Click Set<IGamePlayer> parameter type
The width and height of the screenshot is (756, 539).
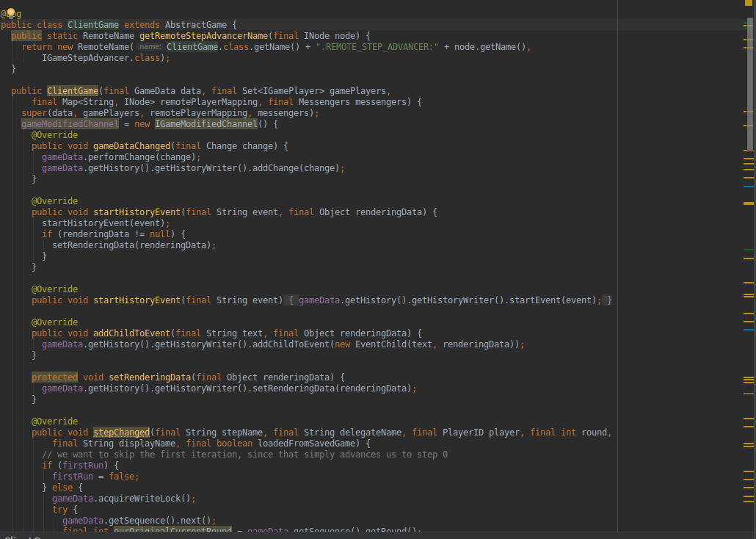coord(283,91)
